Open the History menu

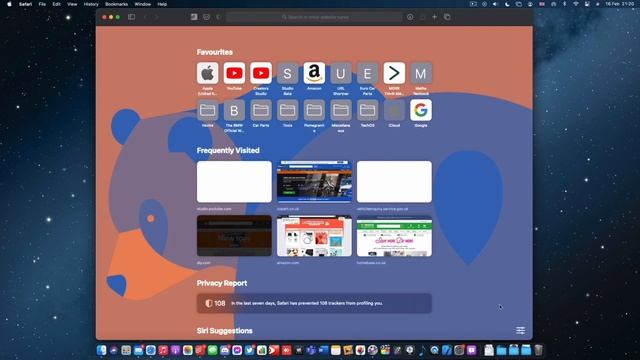pos(91,4)
